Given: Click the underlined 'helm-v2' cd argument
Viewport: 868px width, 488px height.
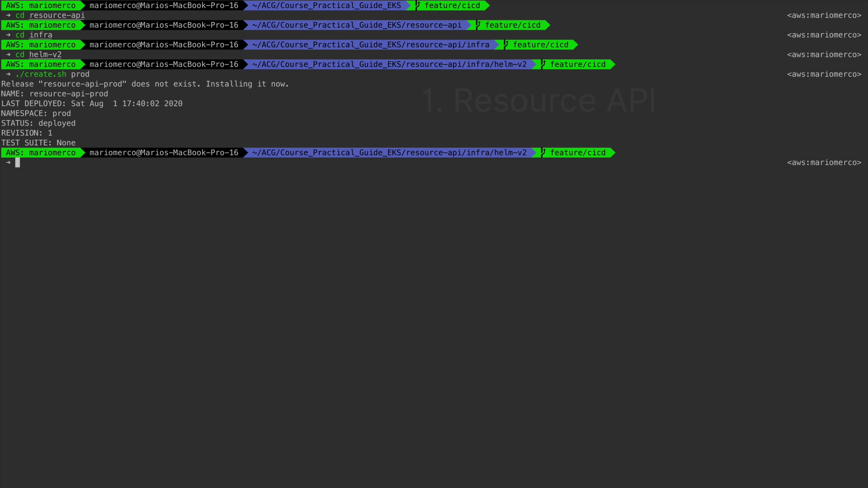Looking at the screenshot, I should click(x=45, y=55).
